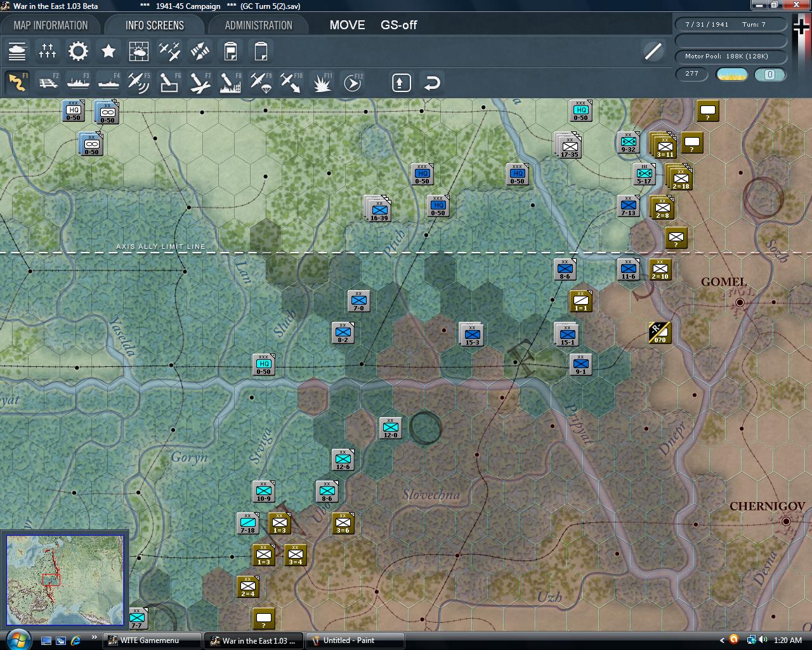The height and width of the screenshot is (650, 812).
Task: Click the up-arrow box button
Action: tap(402, 83)
